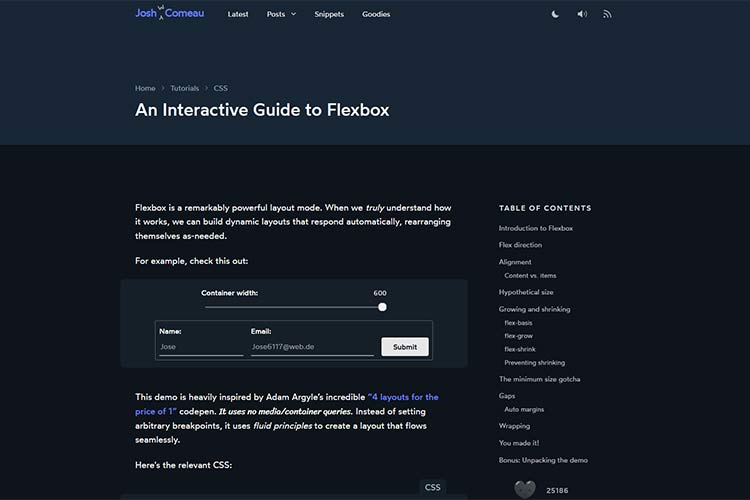Click the Container width slider handle

click(x=382, y=307)
